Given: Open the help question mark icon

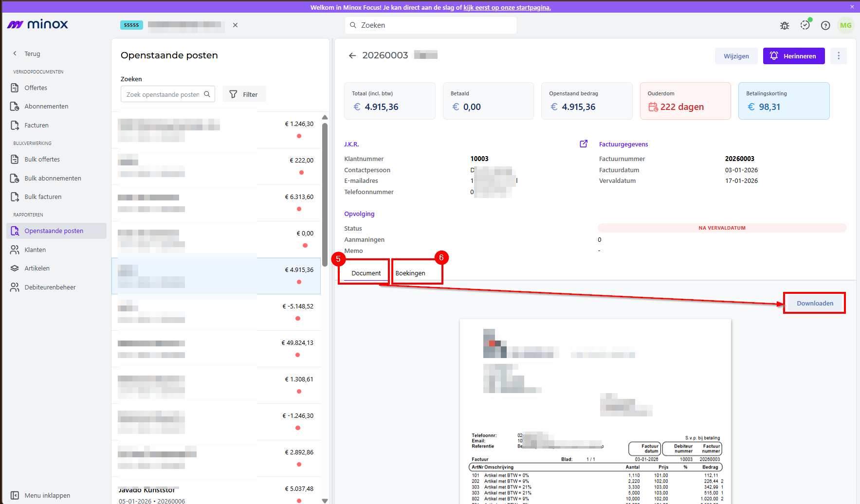Looking at the screenshot, I should (x=825, y=25).
